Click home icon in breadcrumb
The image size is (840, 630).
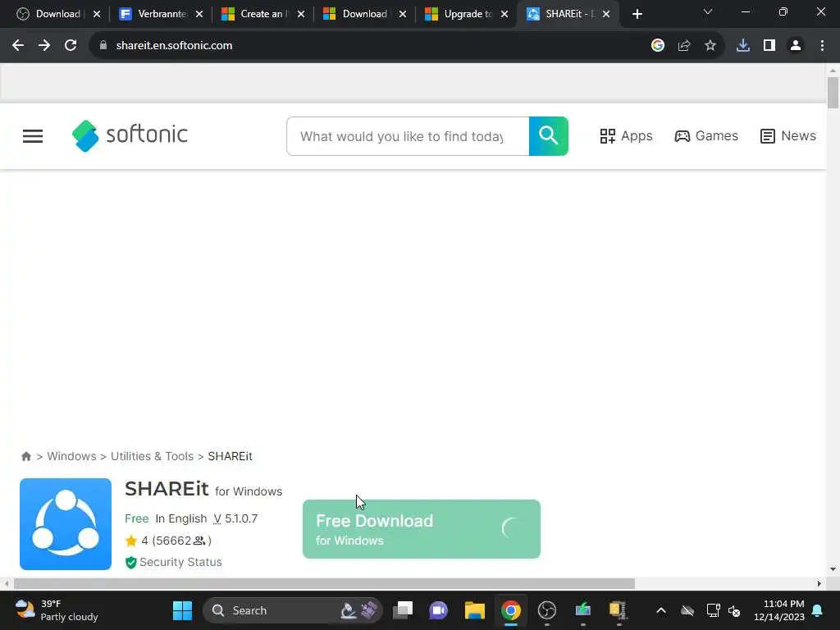25,456
